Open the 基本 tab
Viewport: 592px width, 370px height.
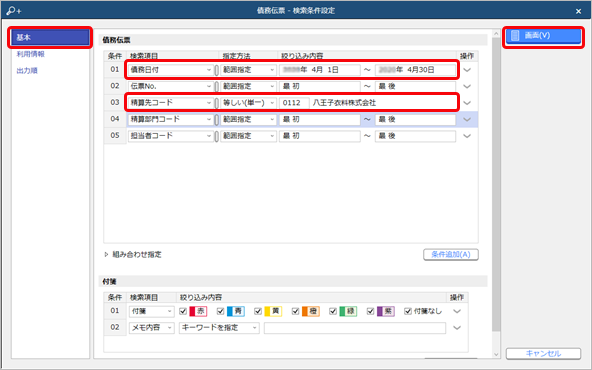[x=50, y=37]
